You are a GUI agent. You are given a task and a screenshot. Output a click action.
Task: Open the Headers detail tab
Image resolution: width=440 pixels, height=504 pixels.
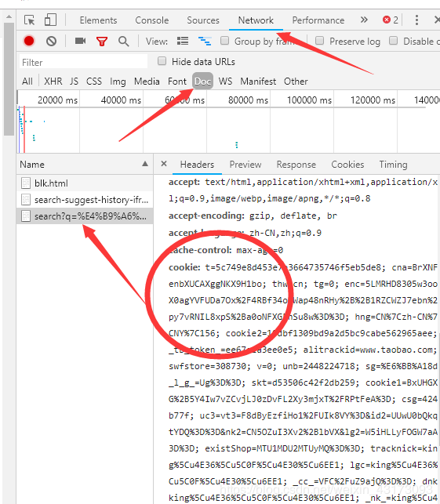pos(197,165)
